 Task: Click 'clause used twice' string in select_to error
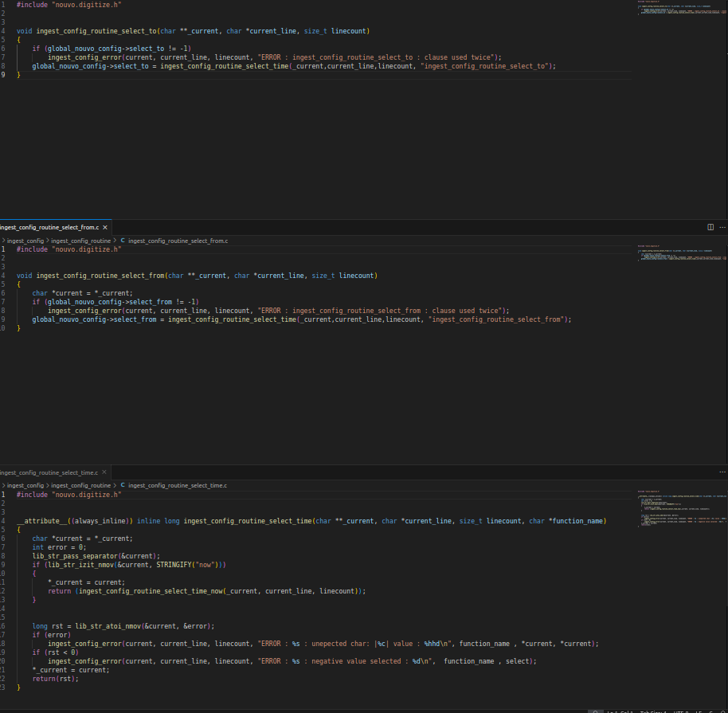pyautogui.click(x=457, y=57)
